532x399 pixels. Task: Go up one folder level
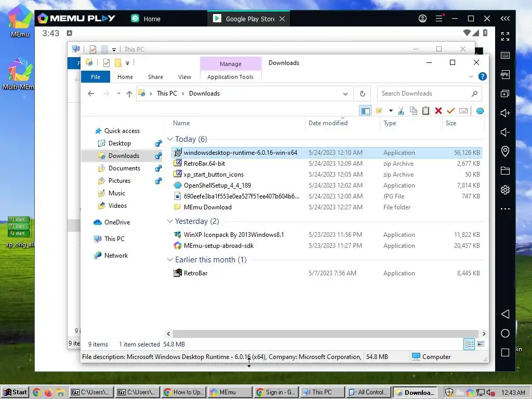pyautogui.click(x=129, y=94)
